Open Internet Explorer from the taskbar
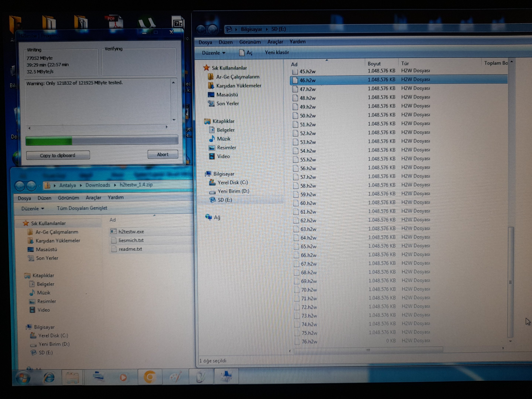 click(49, 377)
